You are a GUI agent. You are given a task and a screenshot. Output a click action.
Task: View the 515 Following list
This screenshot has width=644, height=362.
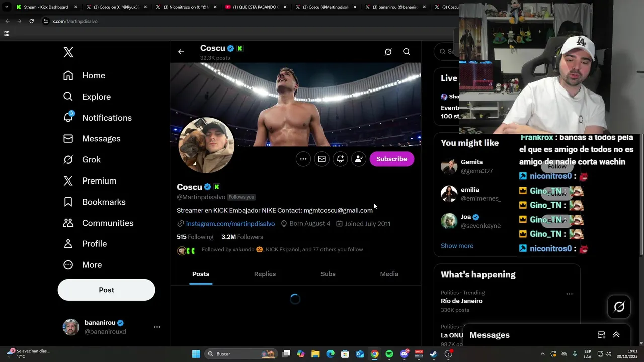pos(195,237)
